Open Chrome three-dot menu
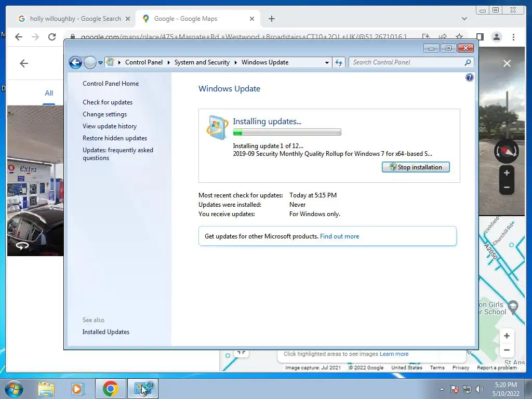The width and height of the screenshot is (532, 399). (x=513, y=37)
